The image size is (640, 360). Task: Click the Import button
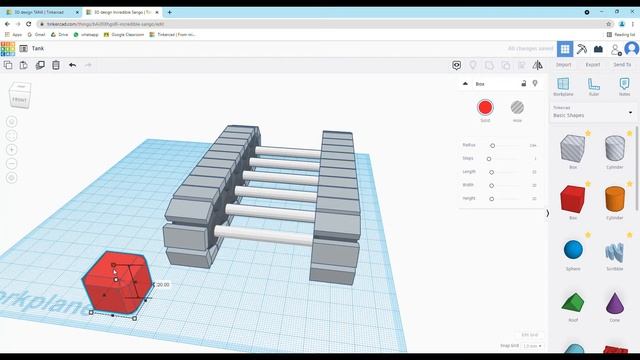(563, 65)
